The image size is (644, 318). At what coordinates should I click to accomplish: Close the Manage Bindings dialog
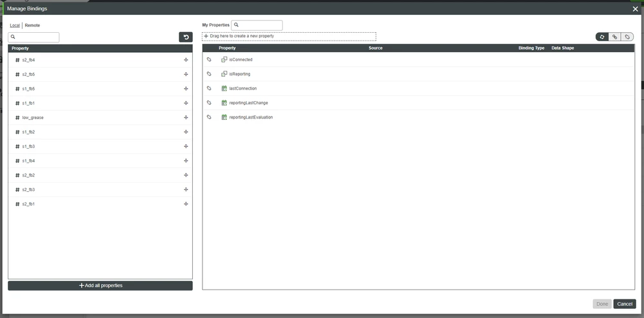pos(636,8)
